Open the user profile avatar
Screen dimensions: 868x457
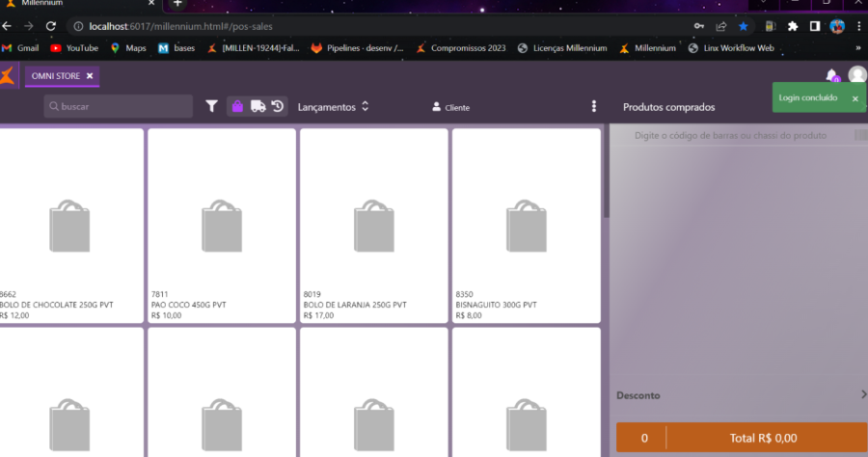[857, 74]
